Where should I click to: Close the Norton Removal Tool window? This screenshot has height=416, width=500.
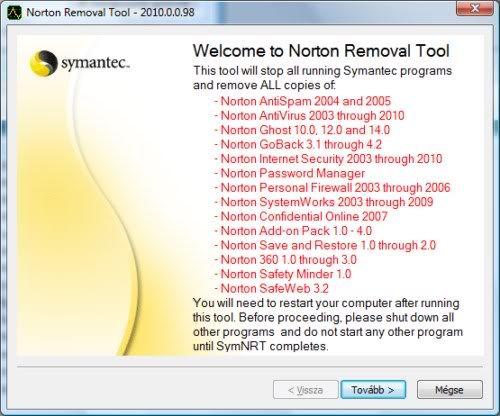(x=475, y=8)
